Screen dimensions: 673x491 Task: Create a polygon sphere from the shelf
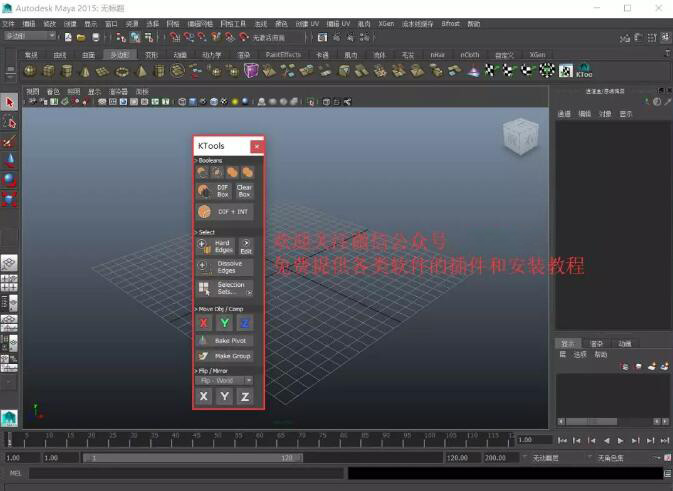pos(30,71)
